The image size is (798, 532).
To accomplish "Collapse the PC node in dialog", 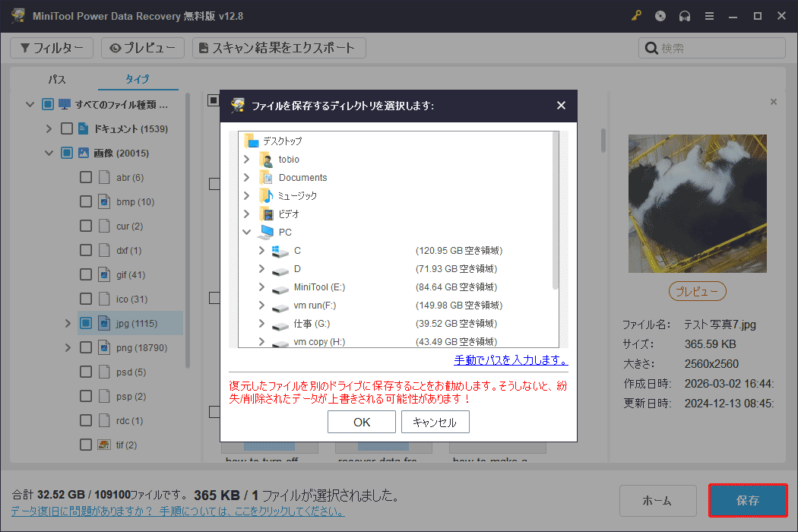I will pyautogui.click(x=247, y=232).
